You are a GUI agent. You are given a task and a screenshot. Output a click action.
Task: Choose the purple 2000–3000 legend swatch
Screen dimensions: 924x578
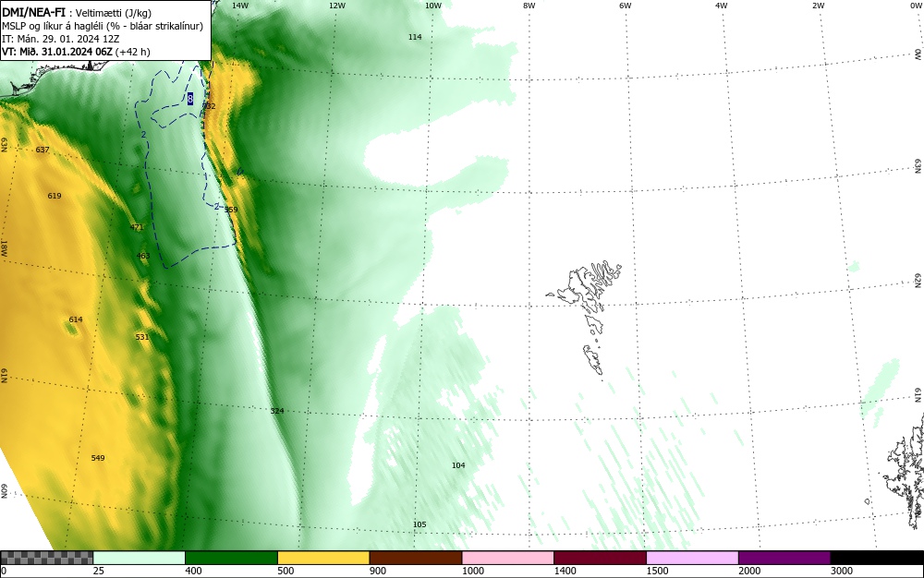point(784,558)
